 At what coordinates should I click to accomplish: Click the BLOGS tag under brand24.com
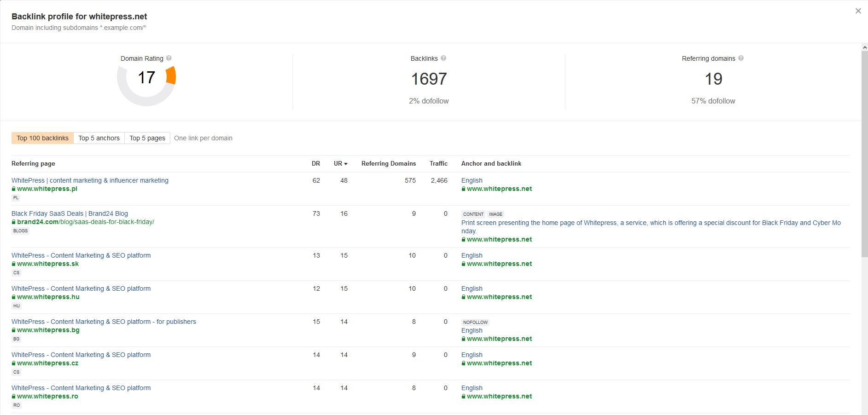tap(20, 231)
